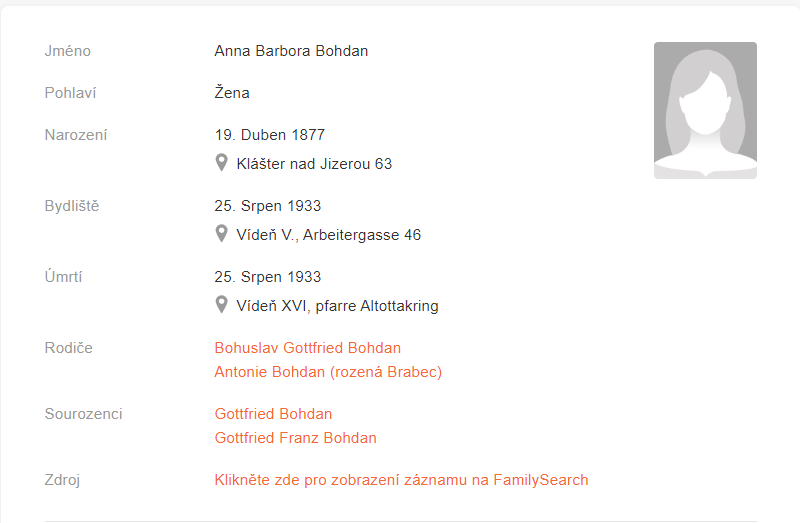Click birthplace Klášter nad Jizerou 63
The width and height of the screenshot is (800, 523).
tap(314, 164)
